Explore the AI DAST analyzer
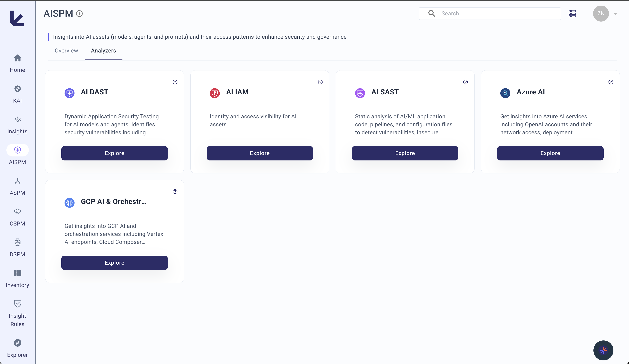The image size is (629, 364). tap(114, 153)
